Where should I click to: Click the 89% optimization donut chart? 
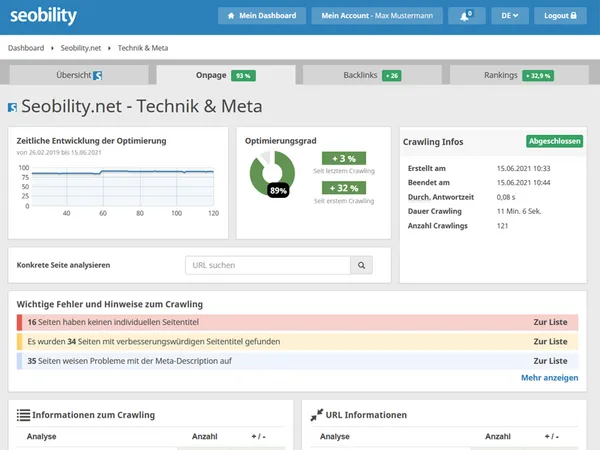pos(272,175)
